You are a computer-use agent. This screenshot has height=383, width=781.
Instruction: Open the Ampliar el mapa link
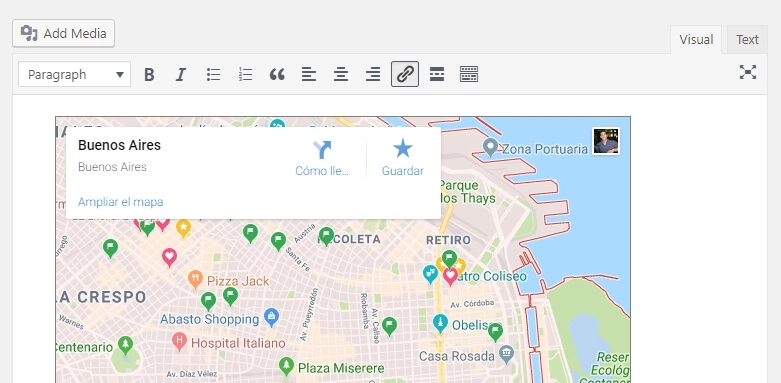(x=121, y=202)
